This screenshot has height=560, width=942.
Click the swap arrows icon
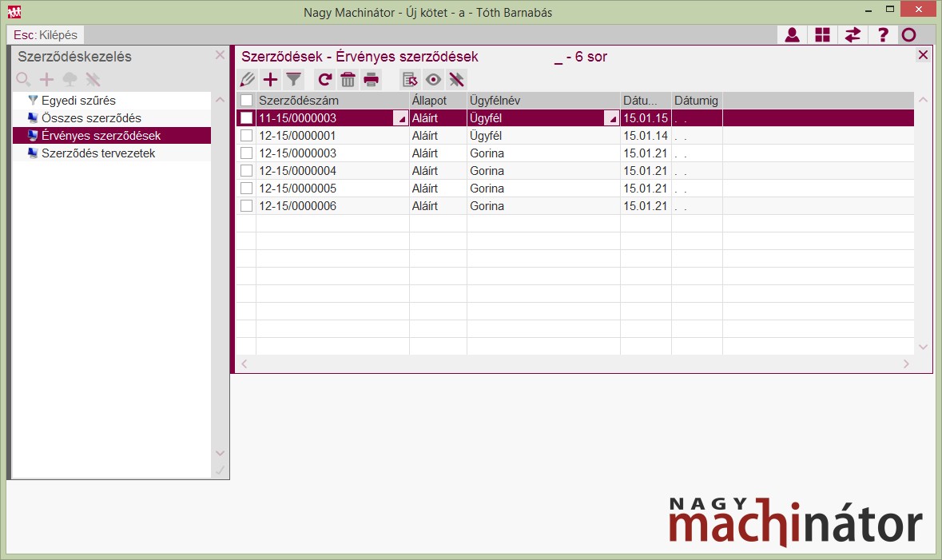tap(853, 35)
